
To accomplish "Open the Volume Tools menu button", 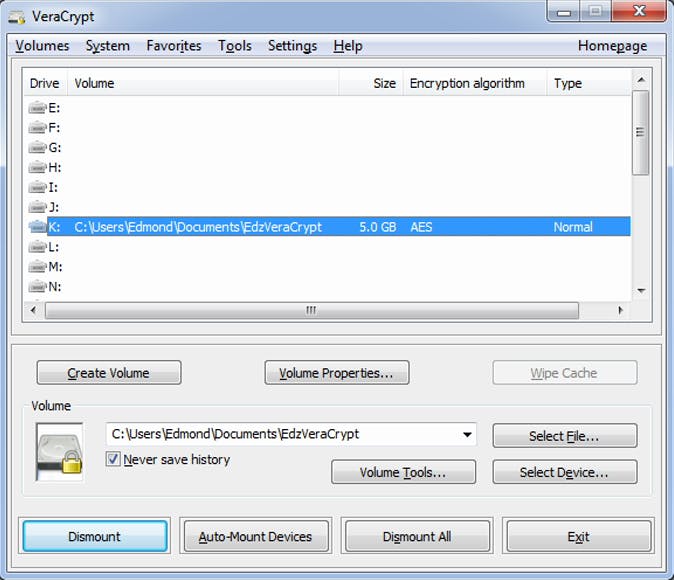I will click(403, 472).
